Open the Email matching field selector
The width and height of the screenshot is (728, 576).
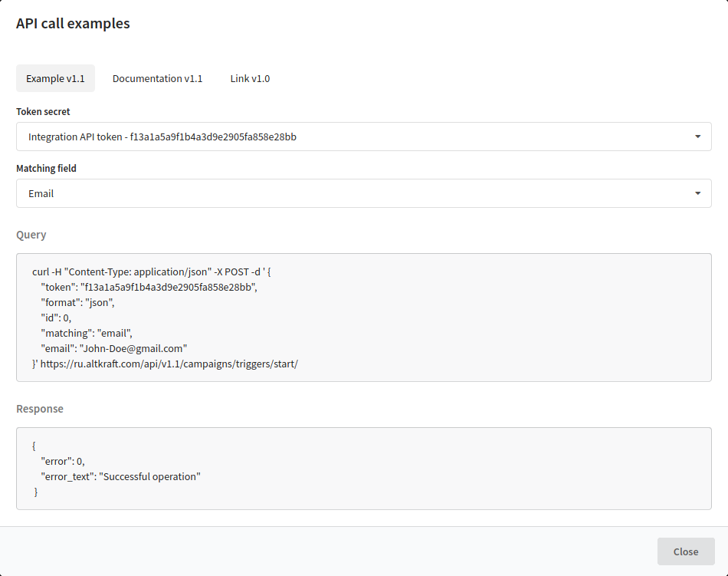pos(364,193)
